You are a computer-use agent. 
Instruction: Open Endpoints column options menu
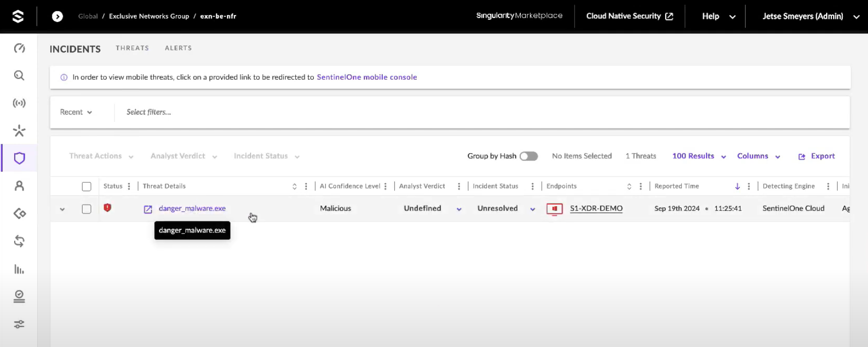(641, 186)
